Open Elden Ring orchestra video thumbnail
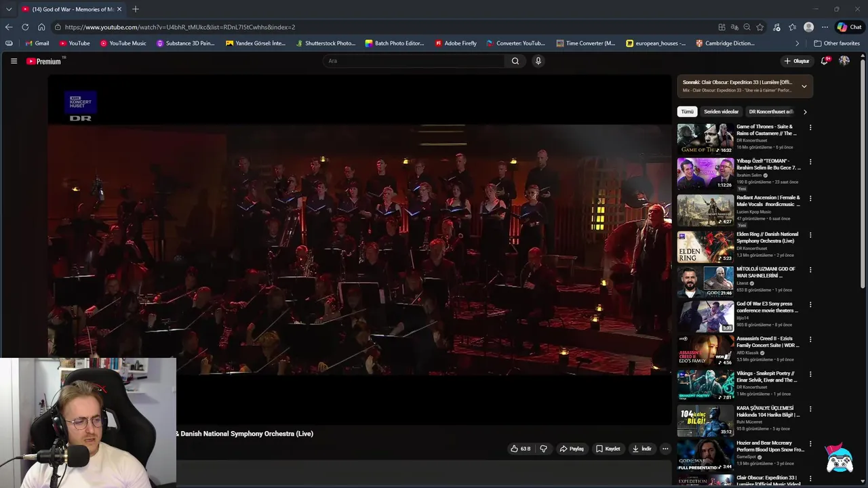Screen dimensions: 868x488 (x=705, y=247)
